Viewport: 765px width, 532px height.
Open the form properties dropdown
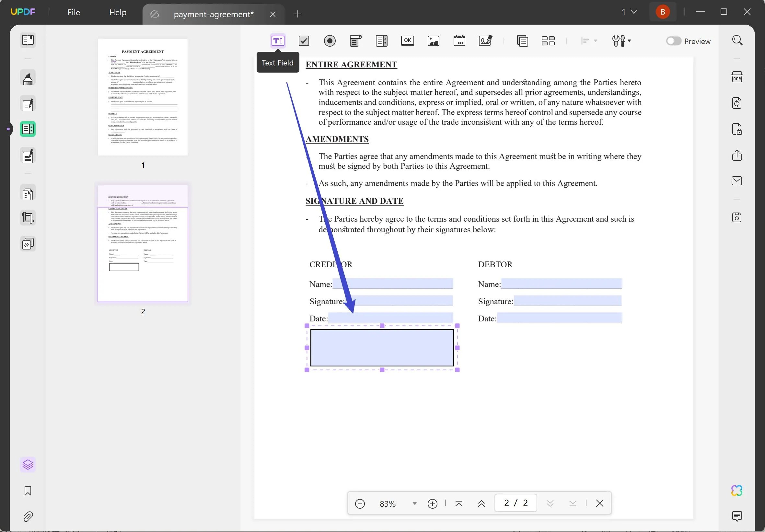pos(621,40)
